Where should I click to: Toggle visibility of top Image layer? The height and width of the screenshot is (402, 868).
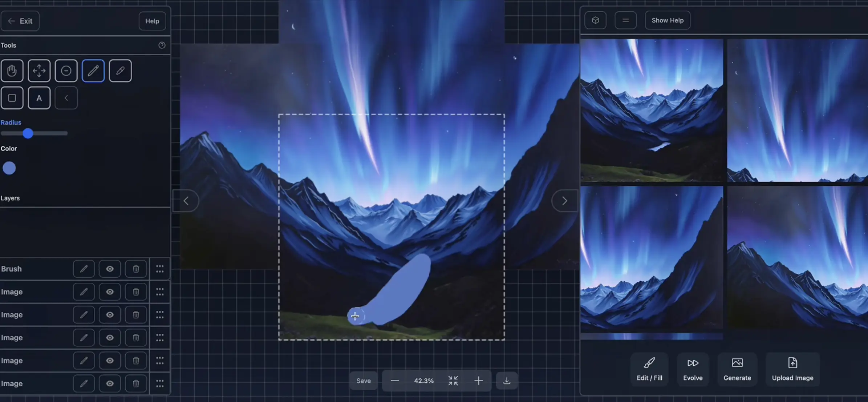(110, 292)
